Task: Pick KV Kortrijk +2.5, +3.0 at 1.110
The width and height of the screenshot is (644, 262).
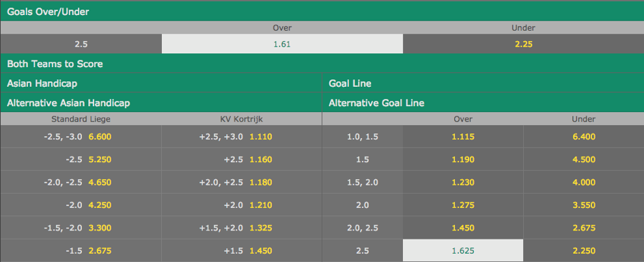Action: tap(242, 137)
